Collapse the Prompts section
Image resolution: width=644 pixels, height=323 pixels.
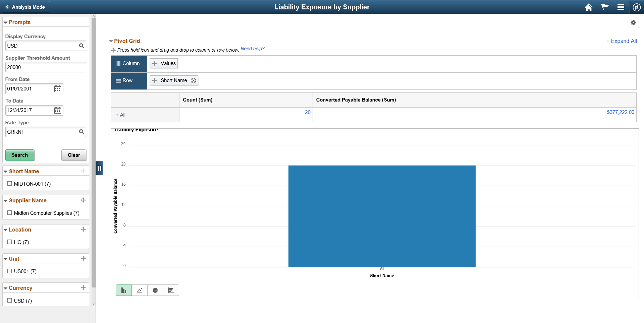tap(5, 22)
